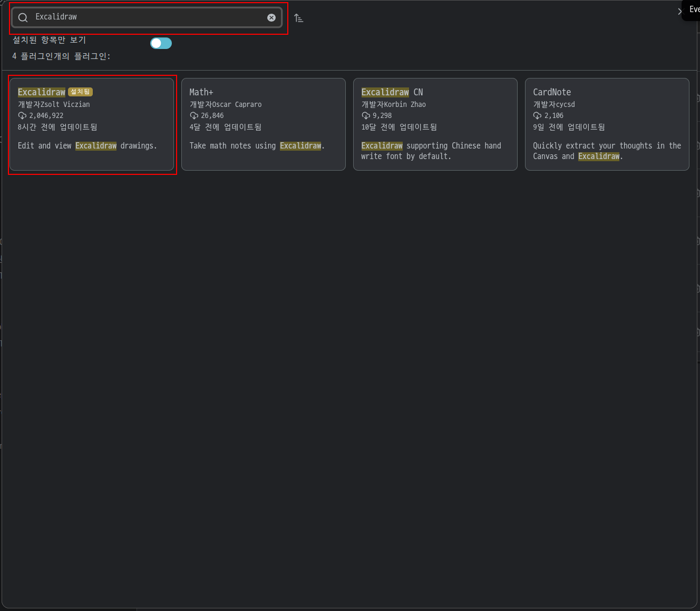700x611 pixels.
Task: Click developer name Oscar Capraro
Action: [x=237, y=104]
